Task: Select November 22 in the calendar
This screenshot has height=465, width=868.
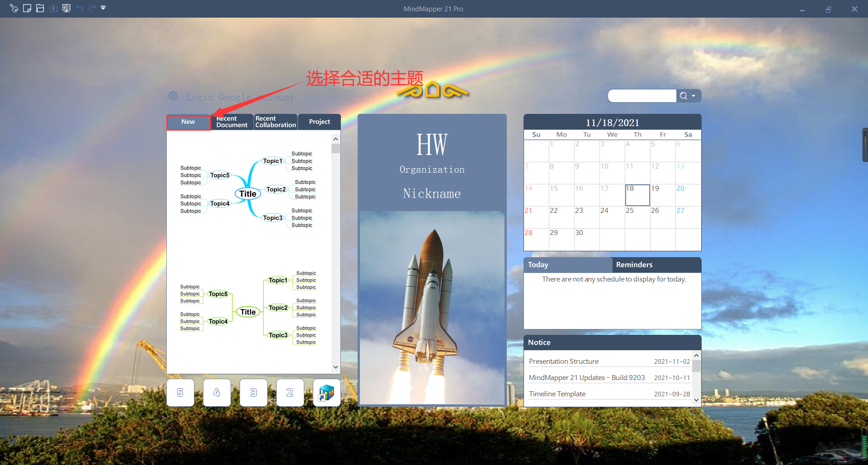Action: point(561,217)
